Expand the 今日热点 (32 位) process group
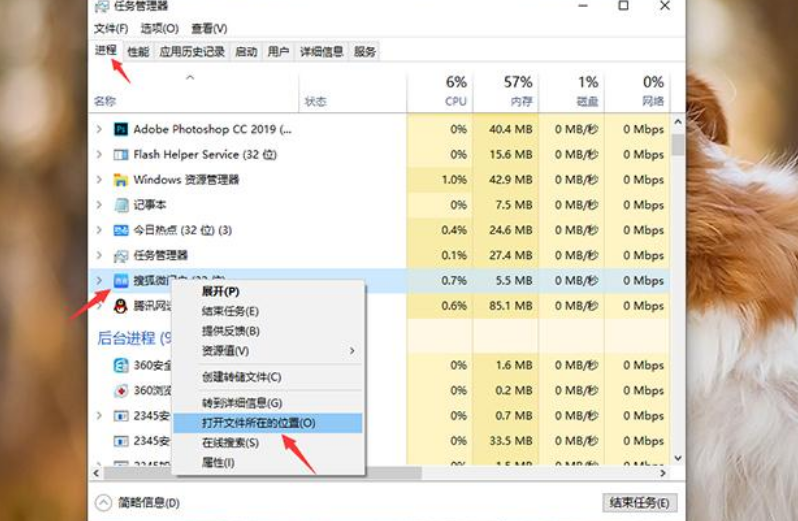The width and height of the screenshot is (798, 521). point(99,230)
